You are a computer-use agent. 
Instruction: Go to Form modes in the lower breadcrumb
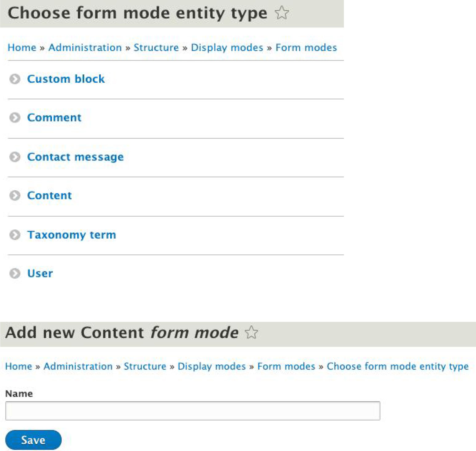pyautogui.click(x=286, y=366)
